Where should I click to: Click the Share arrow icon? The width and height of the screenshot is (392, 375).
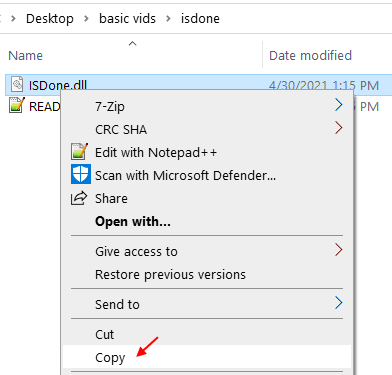pyautogui.click(x=79, y=198)
